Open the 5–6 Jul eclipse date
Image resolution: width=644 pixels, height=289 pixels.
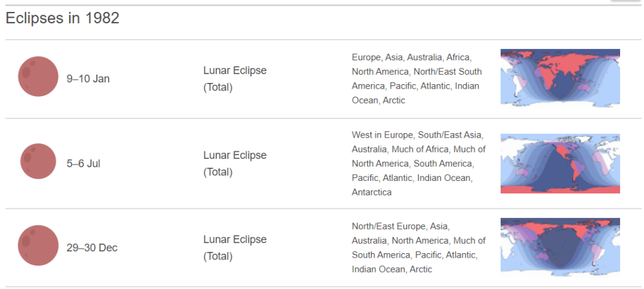(x=84, y=163)
